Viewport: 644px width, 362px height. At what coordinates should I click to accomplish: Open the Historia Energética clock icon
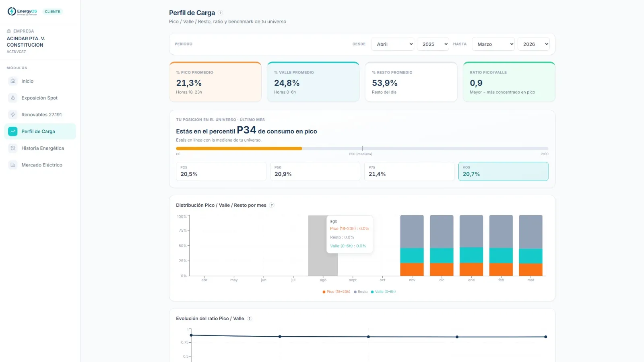click(13, 148)
